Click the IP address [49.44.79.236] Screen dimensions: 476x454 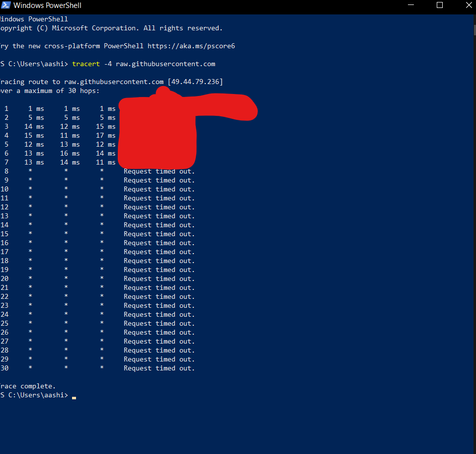[x=195, y=82]
